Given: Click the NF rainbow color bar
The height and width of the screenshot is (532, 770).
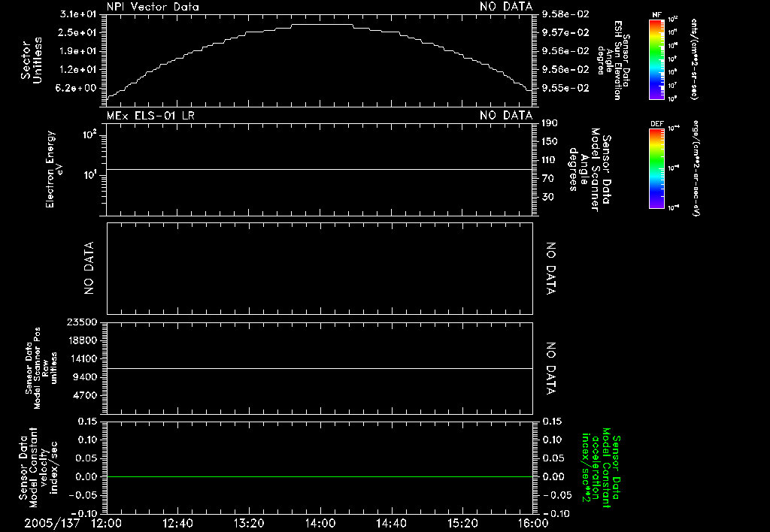Looking at the screenshot, I should [x=656, y=59].
